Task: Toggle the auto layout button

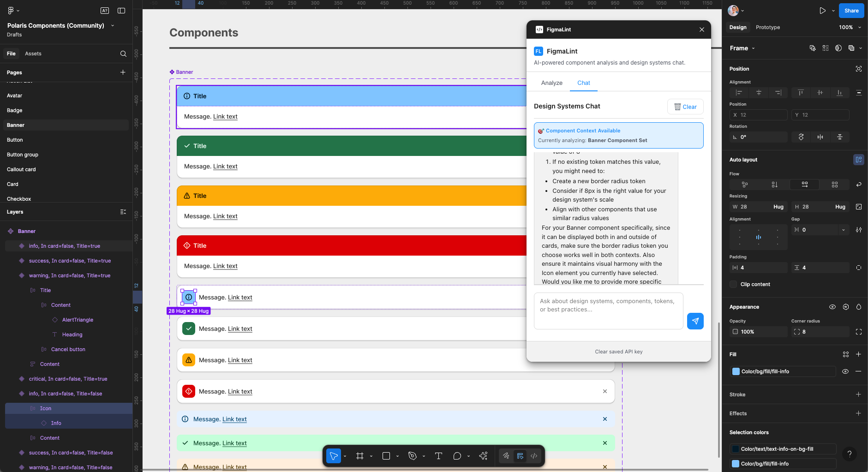Action: tap(858, 160)
